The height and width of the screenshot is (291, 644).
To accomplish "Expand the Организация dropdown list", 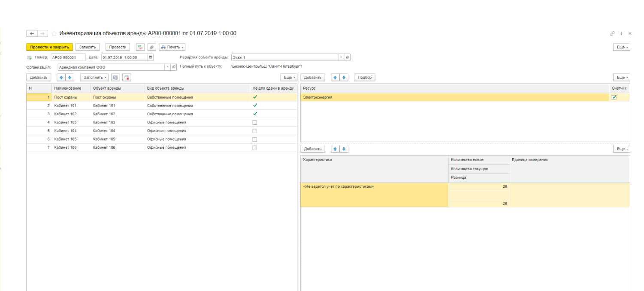I will 167,67.
